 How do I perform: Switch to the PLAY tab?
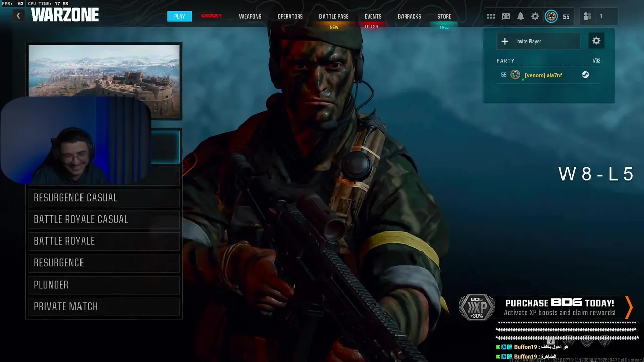click(180, 16)
